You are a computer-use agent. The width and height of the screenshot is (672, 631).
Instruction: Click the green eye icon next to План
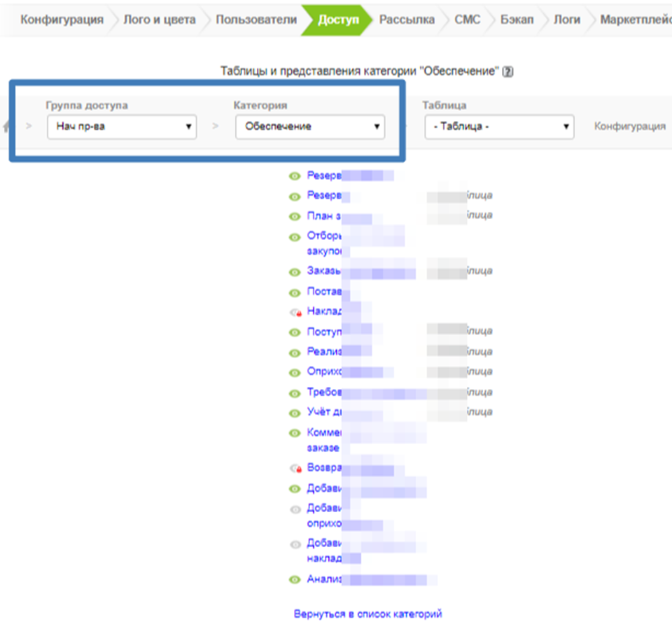tap(295, 216)
